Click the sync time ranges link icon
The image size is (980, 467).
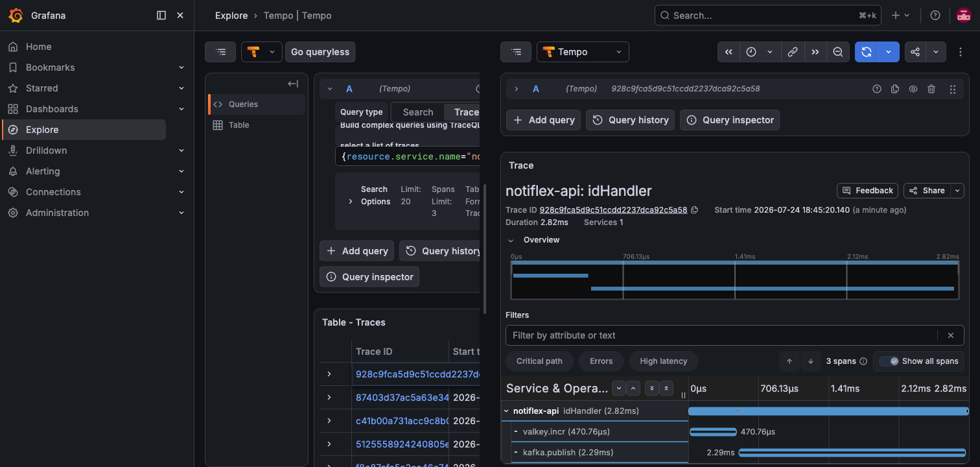point(792,52)
